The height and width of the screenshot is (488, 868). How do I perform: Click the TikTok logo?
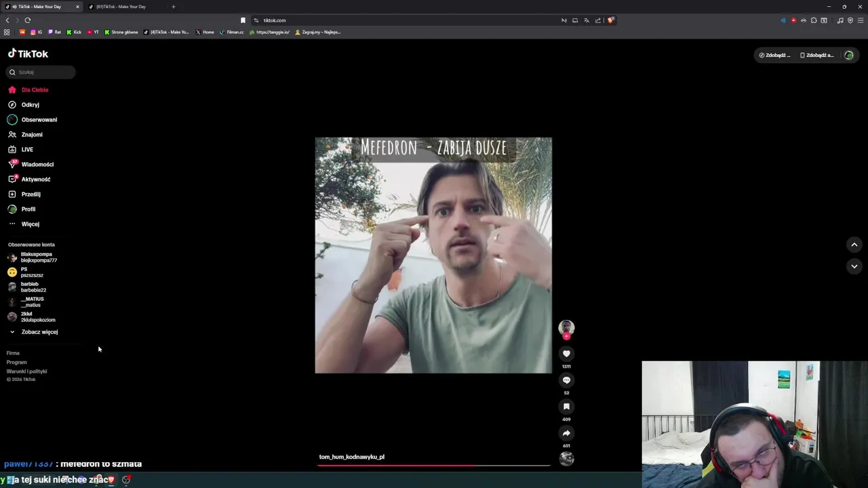point(28,54)
